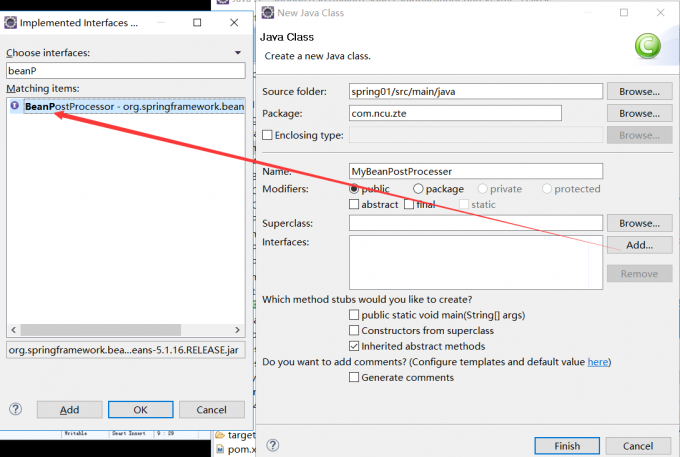Enable the Enclosing type checkbox
The height and width of the screenshot is (457, 680).
coord(267,135)
